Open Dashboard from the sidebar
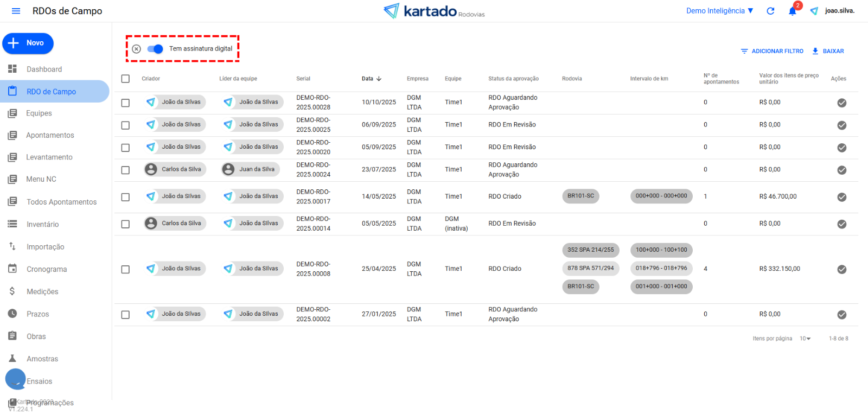The image size is (868, 420). coord(44,69)
